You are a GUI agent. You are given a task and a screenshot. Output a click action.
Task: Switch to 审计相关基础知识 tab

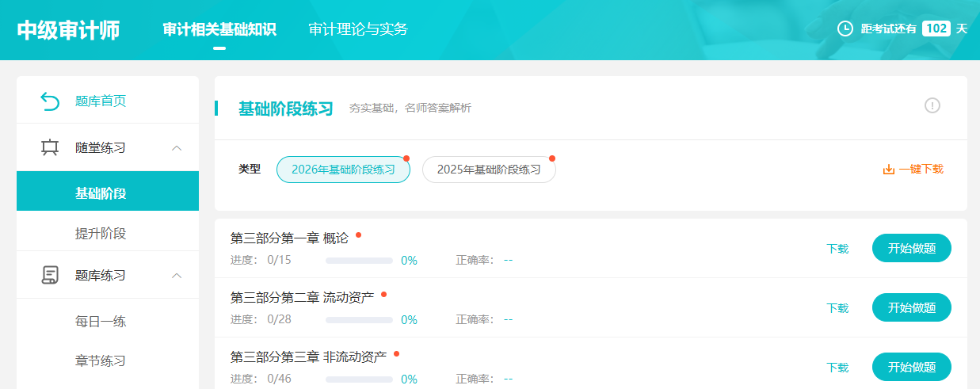(x=219, y=29)
